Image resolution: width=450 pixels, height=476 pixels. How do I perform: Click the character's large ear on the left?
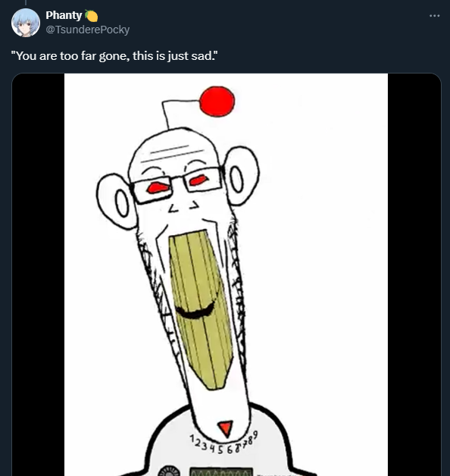(116, 202)
